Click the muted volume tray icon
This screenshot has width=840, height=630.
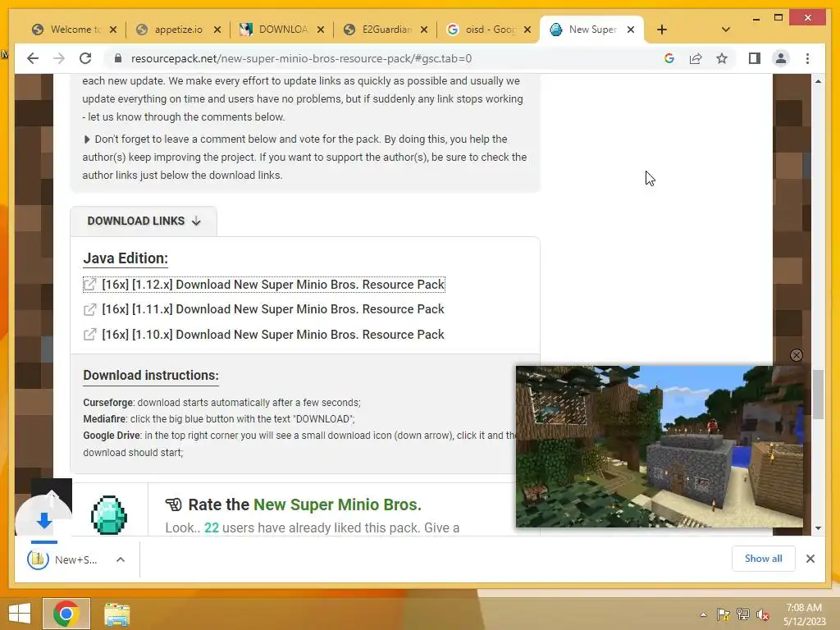(x=762, y=614)
